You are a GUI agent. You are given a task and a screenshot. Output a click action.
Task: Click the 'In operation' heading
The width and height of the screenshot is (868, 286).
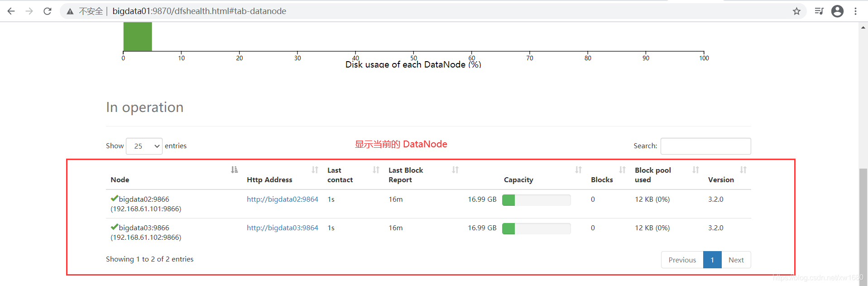145,107
